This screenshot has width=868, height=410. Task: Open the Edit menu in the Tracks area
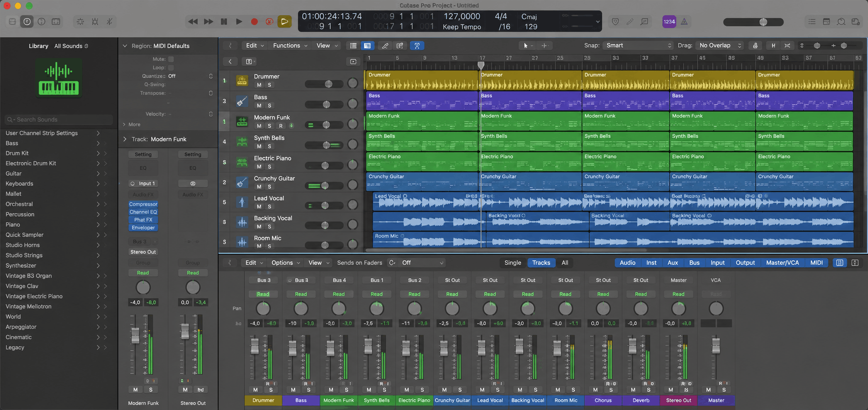click(255, 46)
